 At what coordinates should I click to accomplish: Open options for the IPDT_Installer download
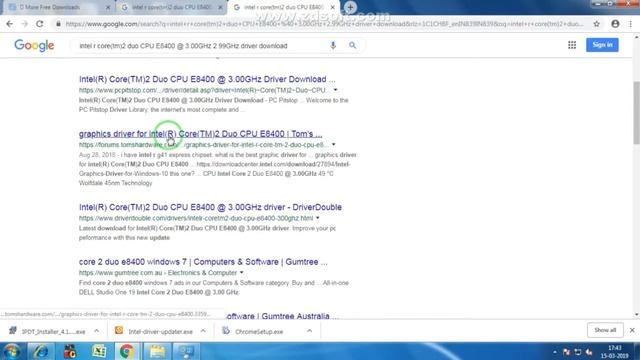96,331
